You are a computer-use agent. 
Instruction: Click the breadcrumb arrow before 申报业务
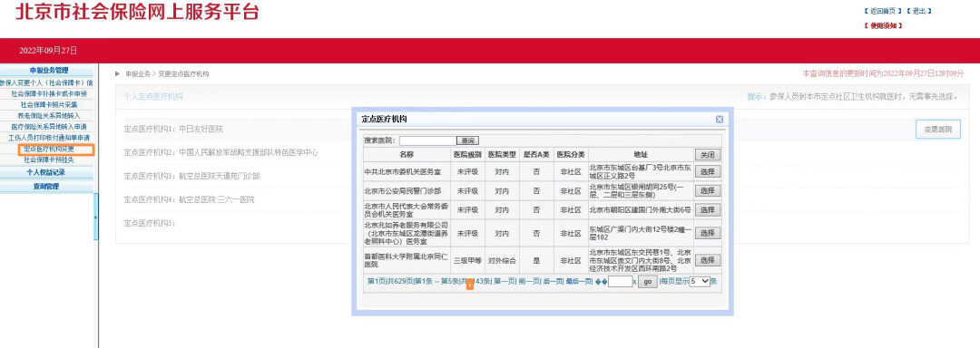coord(117,73)
